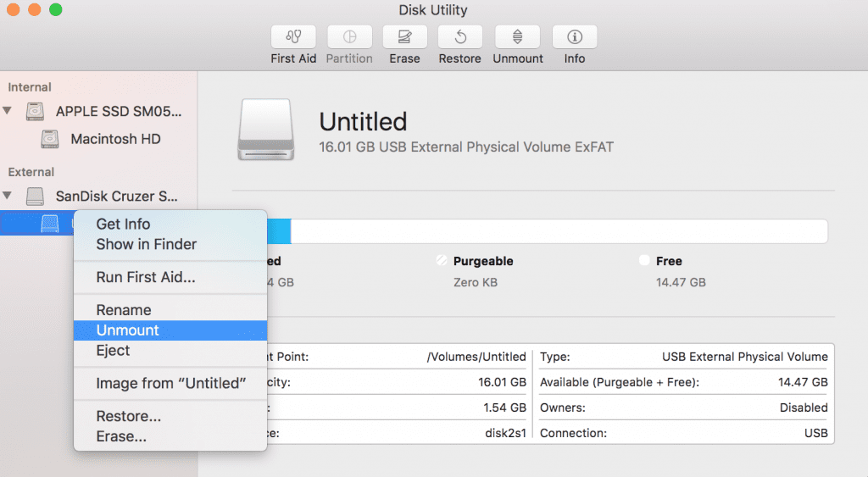
Task: Select Run First Aid… in context menu
Action: tap(145, 277)
